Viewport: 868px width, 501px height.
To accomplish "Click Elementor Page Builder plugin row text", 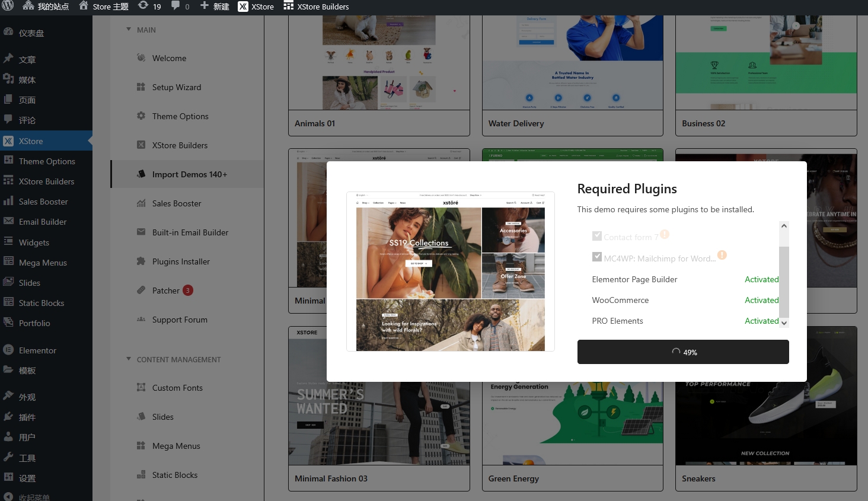I will coord(634,279).
